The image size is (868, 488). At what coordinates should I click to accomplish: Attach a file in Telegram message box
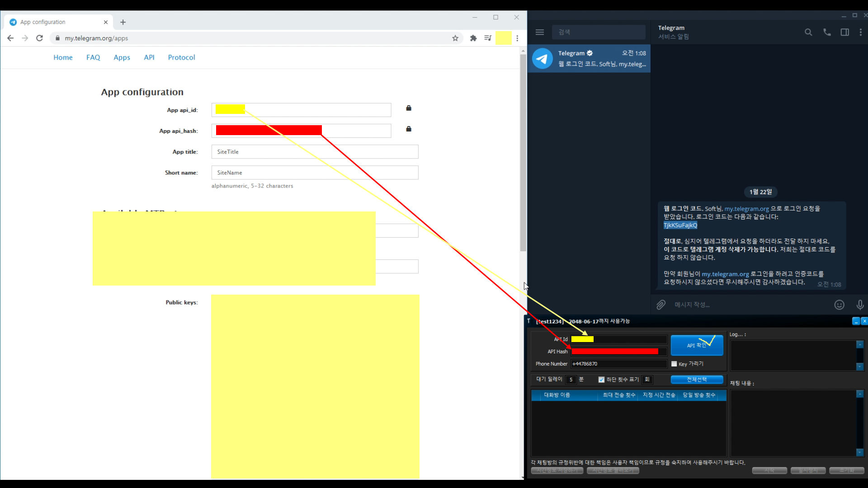661,305
